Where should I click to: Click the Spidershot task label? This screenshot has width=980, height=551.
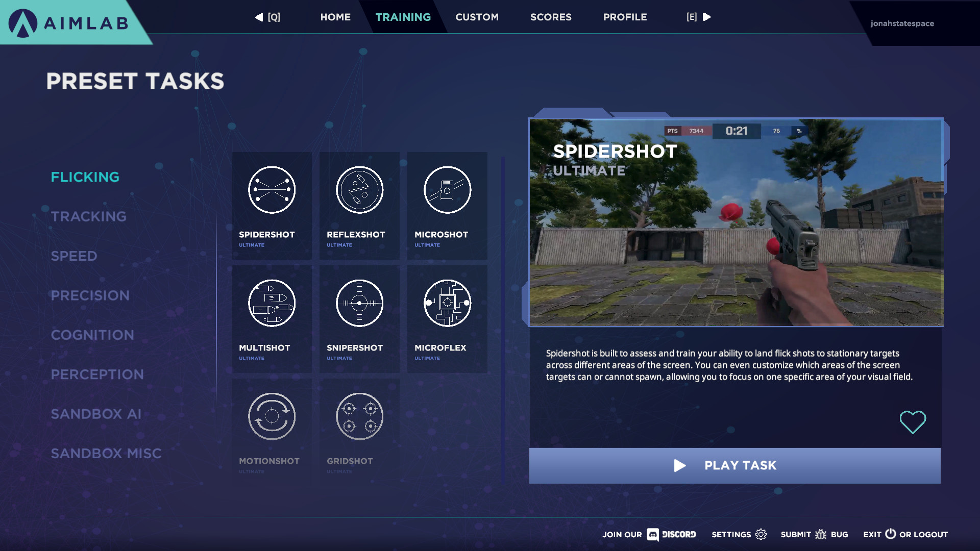pyautogui.click(x=267, y=235)
